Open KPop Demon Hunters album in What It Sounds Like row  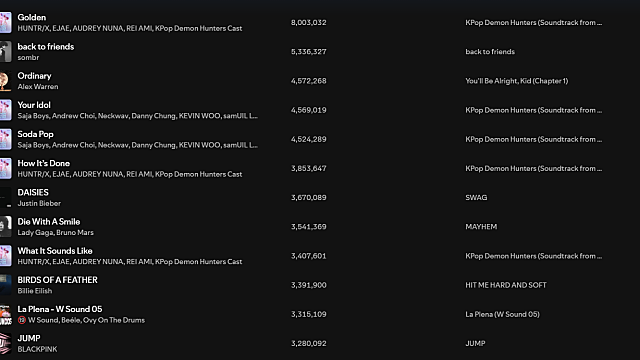pyautogui.click(x=533, y=256)
